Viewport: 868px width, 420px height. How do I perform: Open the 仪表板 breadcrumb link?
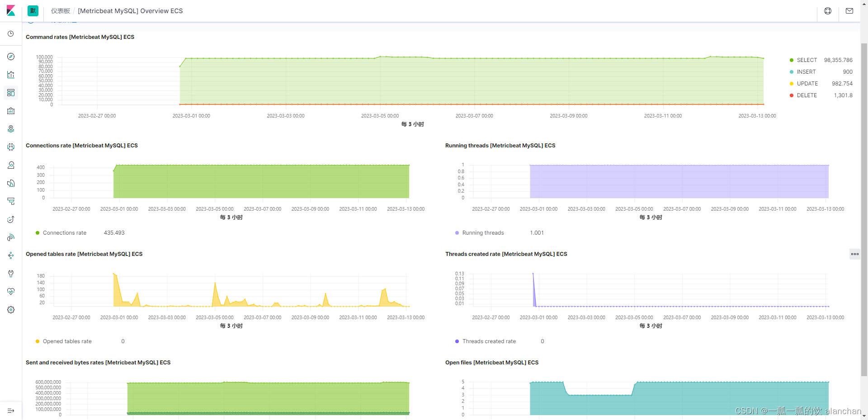point(61,10)
